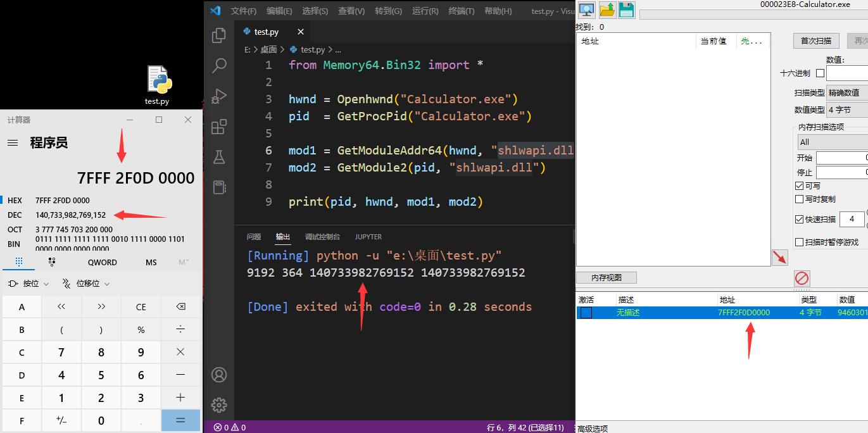Viewport: 868px width, 433px height.
Task: Click the 停止 stop address field
Action: 842,172
